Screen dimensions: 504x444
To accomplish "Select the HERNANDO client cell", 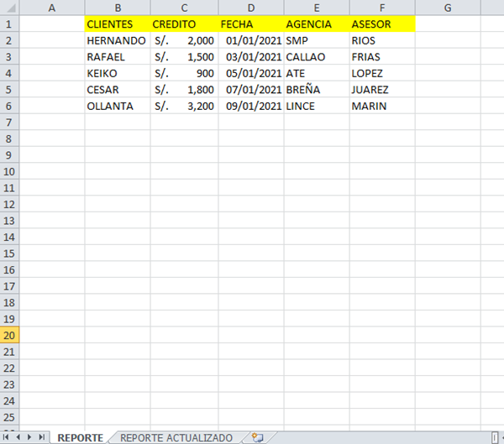I will (x=118, y=40).
